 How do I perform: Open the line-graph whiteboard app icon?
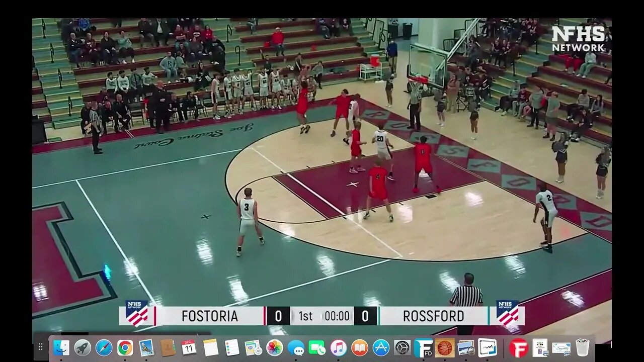(487, 347)
